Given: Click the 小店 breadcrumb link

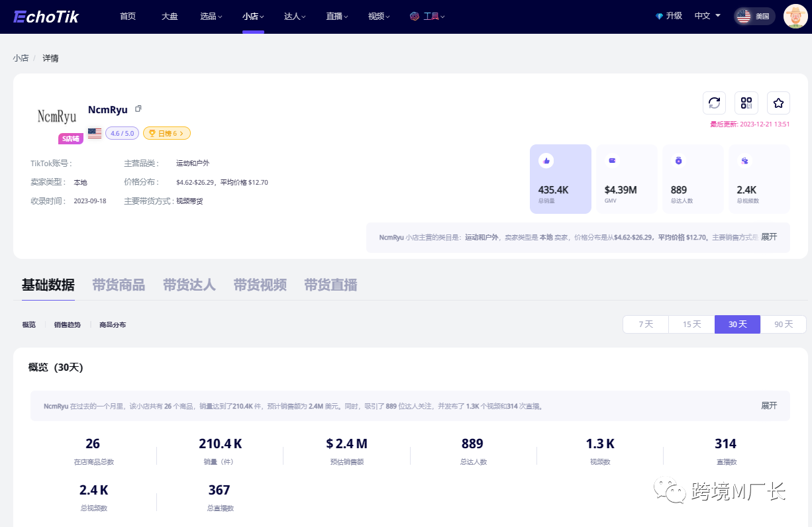Looking at the screenshot, I should [21, 58].
